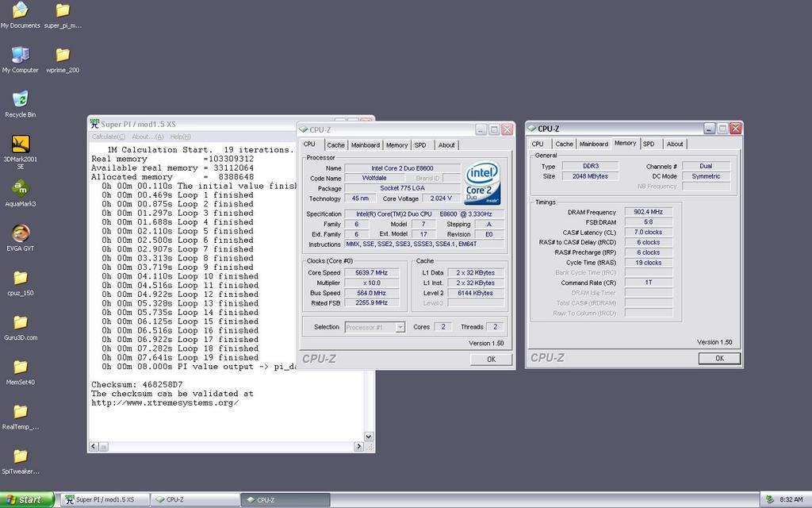
Task: Click the Super PI title bar icon
Action: [94, 123]
